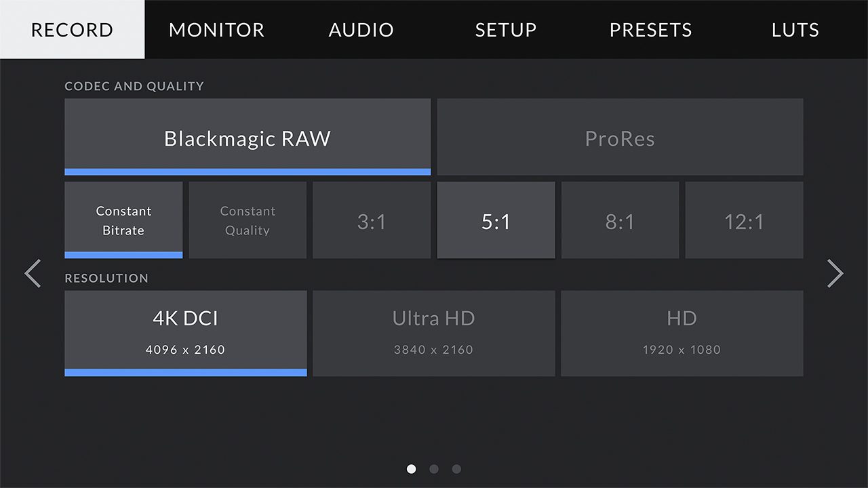This screenshot has height=488, width=868.
Task: Select Ultra HD 3840 x 2160 resolution
Action: click(x=433, y=332)
